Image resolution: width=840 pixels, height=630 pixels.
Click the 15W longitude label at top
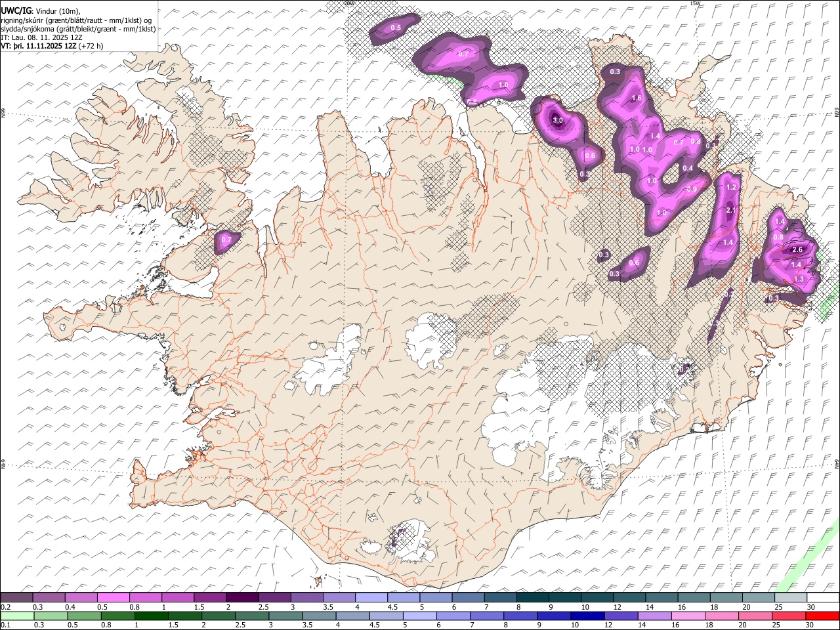tap(695, 3)
